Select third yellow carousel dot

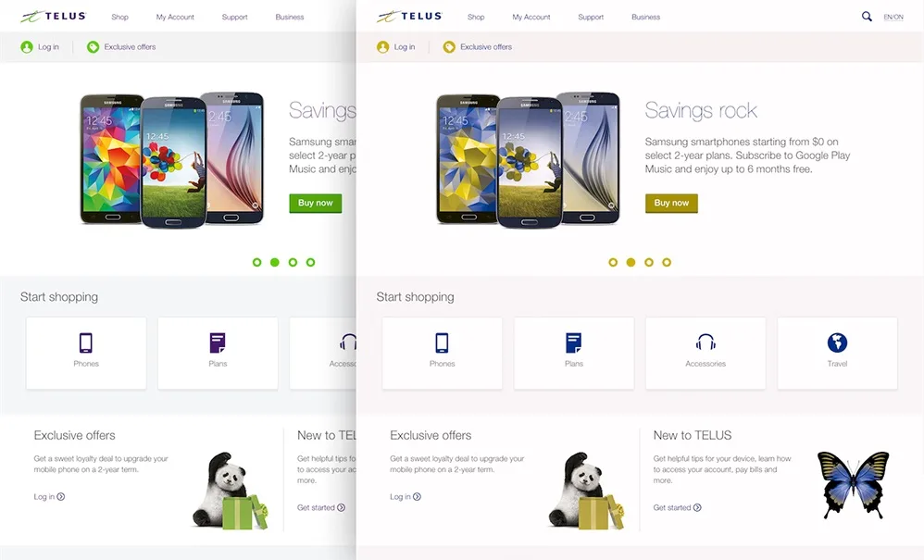[649, 262]
